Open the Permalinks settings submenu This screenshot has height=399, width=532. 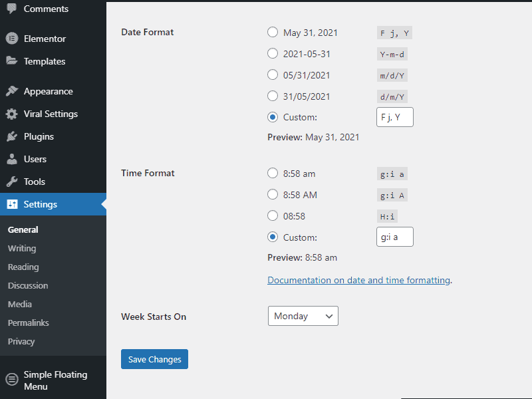click(28, 323)
